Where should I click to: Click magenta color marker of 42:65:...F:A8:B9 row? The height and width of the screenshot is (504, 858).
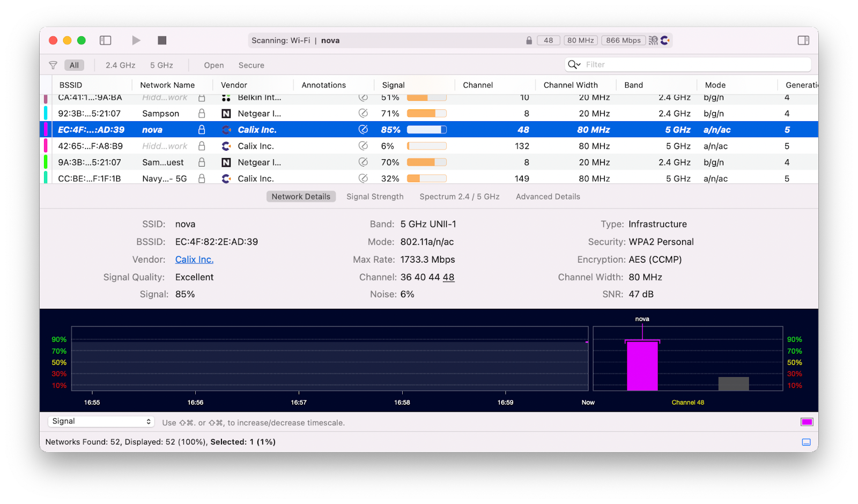(46, 146)
